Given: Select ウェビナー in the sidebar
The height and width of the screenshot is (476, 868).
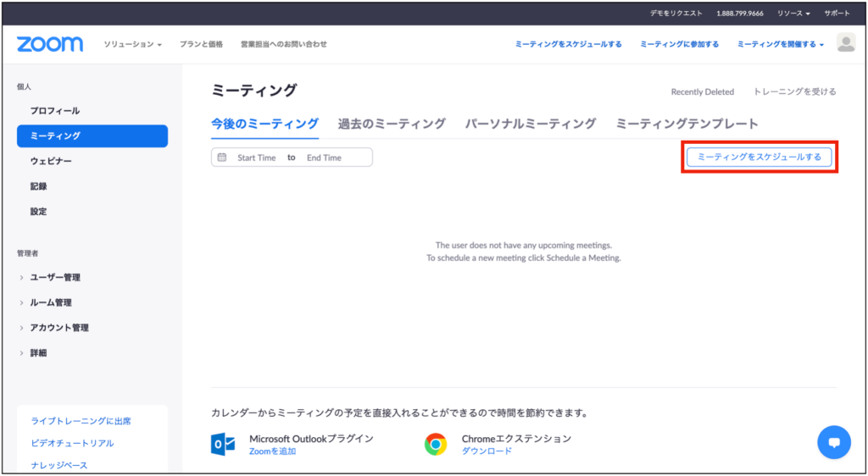Looking at the screenshot, I should pyautogui.click(x=51, y=161).
